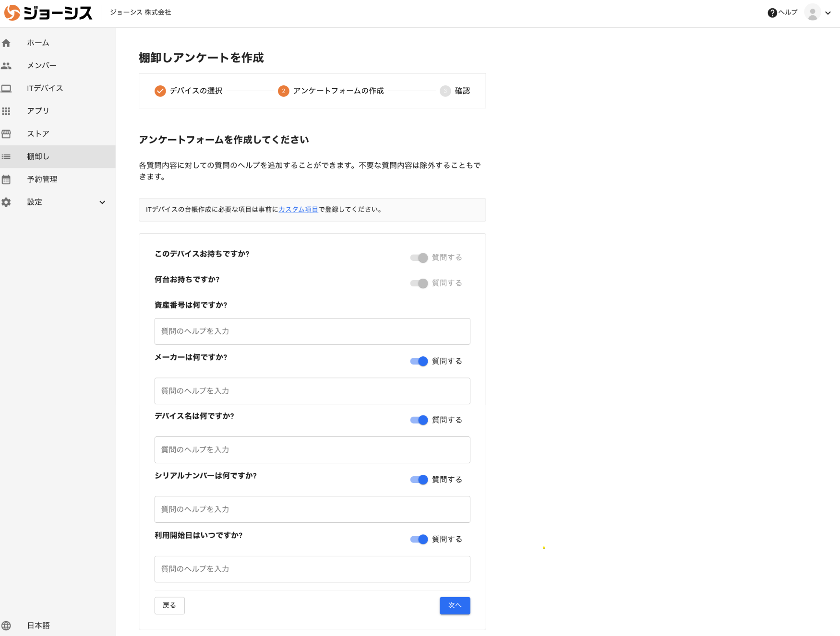
Task: Toggle the 利用開始日 question switch
Action: [x=419, y=539]
